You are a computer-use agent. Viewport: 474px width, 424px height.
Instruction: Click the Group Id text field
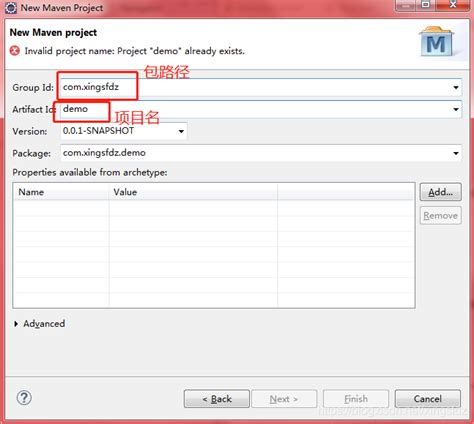(x=261, y=87)
